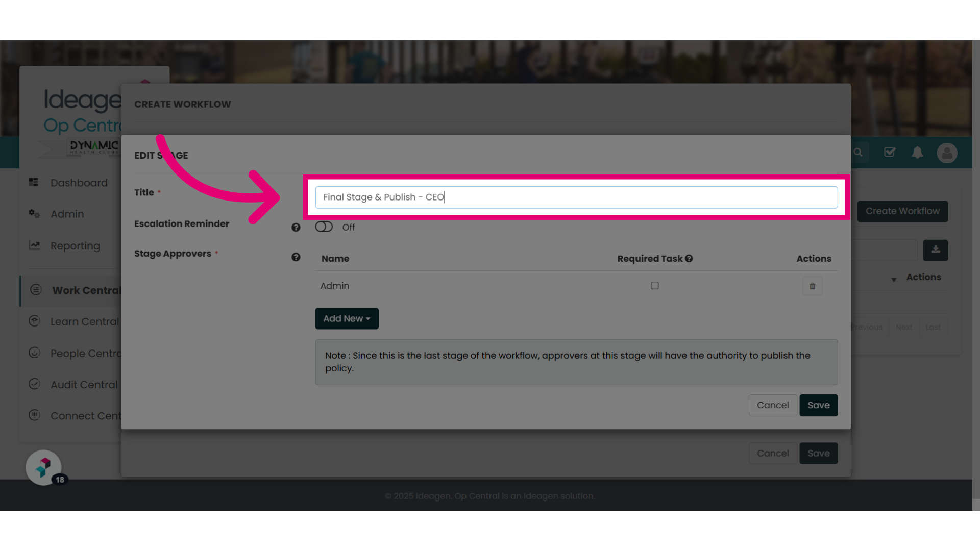Click the Actions column sort arrow

(894, 280)
